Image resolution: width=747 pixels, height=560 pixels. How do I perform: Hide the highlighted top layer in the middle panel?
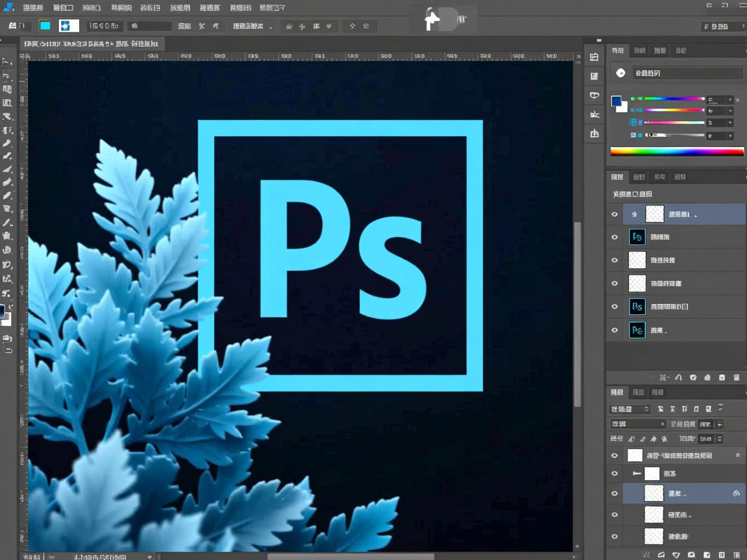coord(615,214)
